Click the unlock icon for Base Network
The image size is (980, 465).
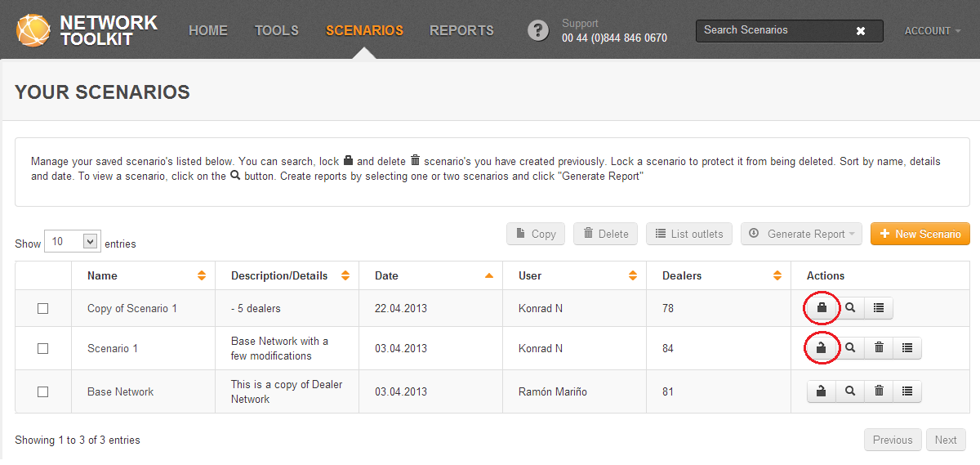[x=822, y=391]
